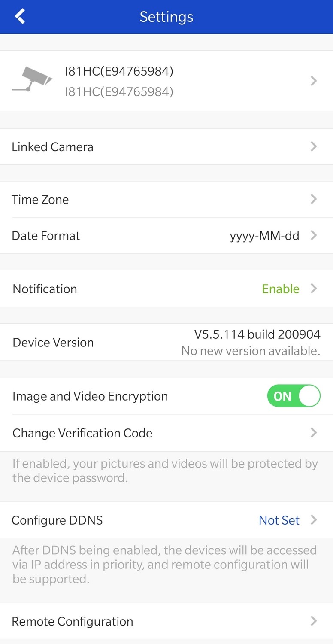Viewport: 333px width, 644px height.
Task: Tap the Configure DDNS label
Action: point(57,520)
